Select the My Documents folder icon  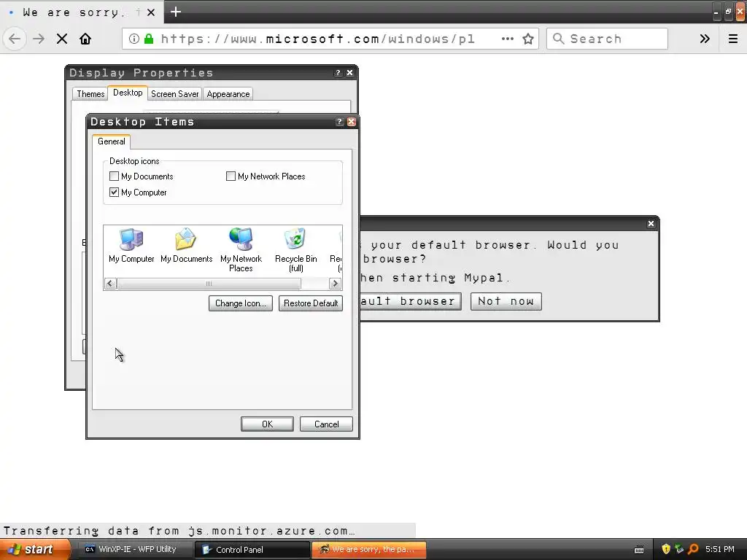coord(186,245)
